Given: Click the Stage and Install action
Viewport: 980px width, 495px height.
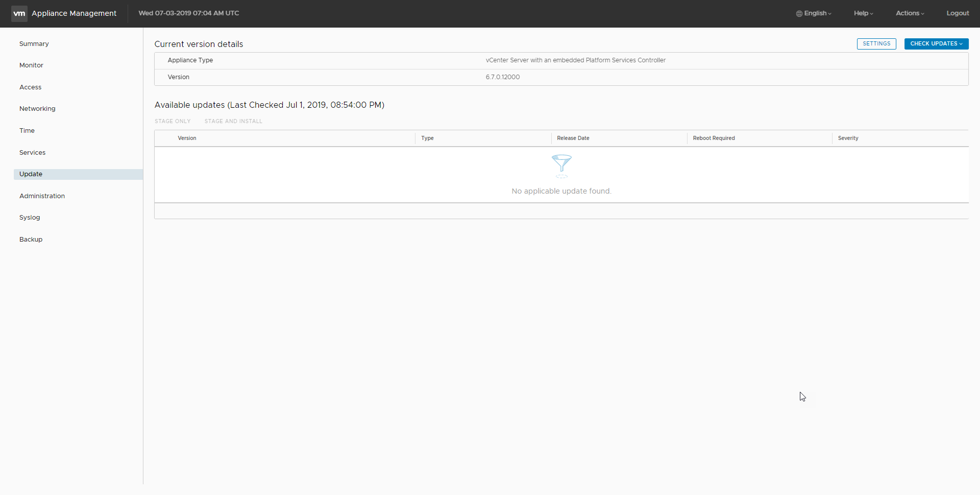Looking at the screenshot, I should tap(233, 122).
